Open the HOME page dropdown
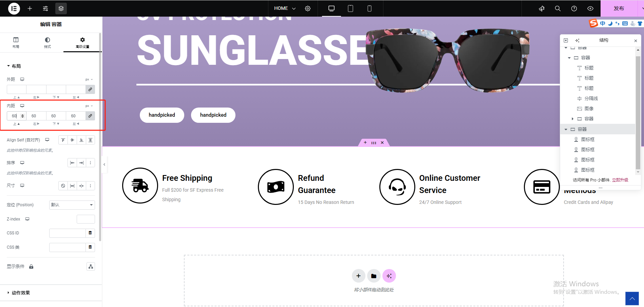 tap(285, 8)
